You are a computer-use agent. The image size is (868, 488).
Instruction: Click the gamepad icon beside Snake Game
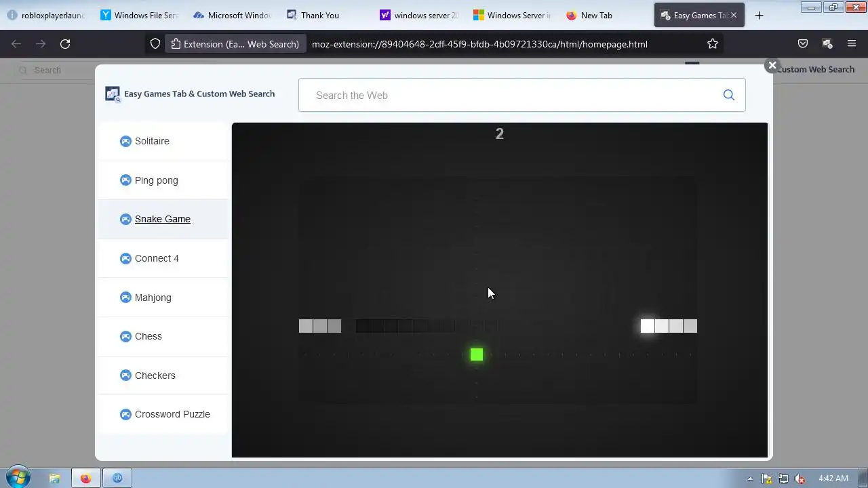tap(125, 219)
